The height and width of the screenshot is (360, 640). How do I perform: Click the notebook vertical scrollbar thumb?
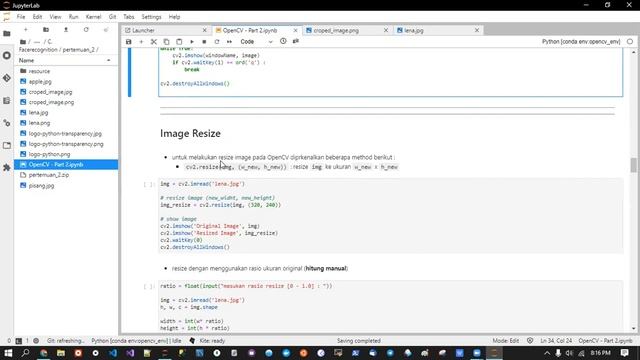633,165
